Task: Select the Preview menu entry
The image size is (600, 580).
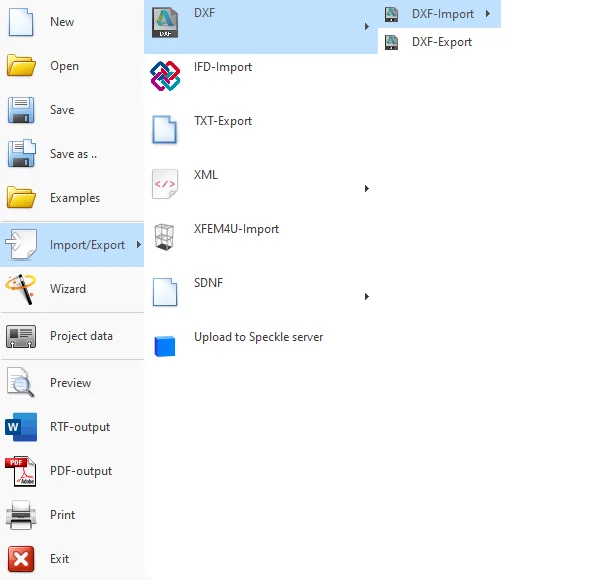Action: (x=72, y=383)
